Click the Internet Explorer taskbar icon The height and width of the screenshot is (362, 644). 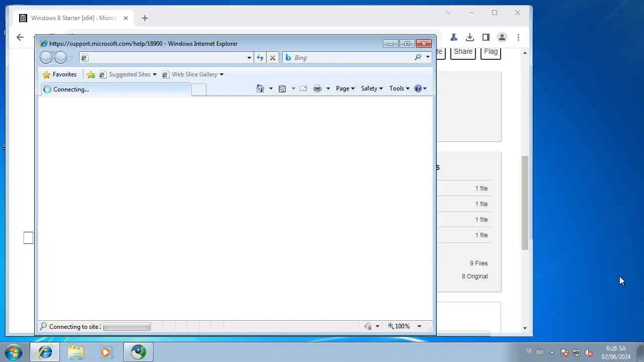point(45,352)
